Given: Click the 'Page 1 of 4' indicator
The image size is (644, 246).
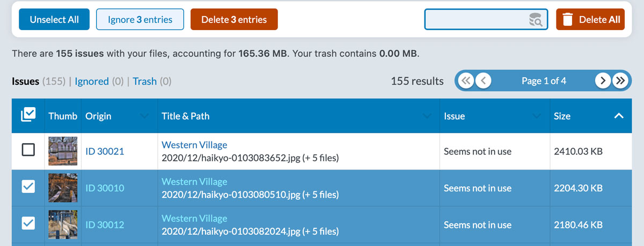Looking at the screenshot, I should (x=544, y=81).
